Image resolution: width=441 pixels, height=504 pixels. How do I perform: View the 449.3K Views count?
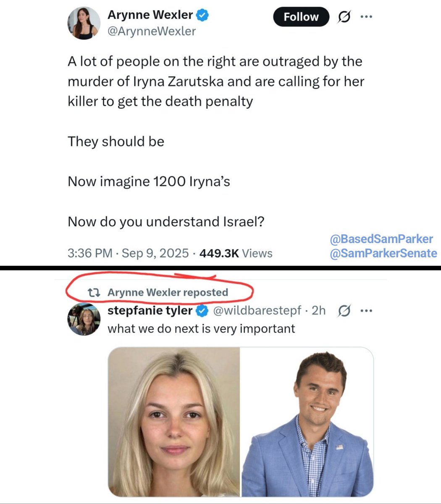point(236,253)
